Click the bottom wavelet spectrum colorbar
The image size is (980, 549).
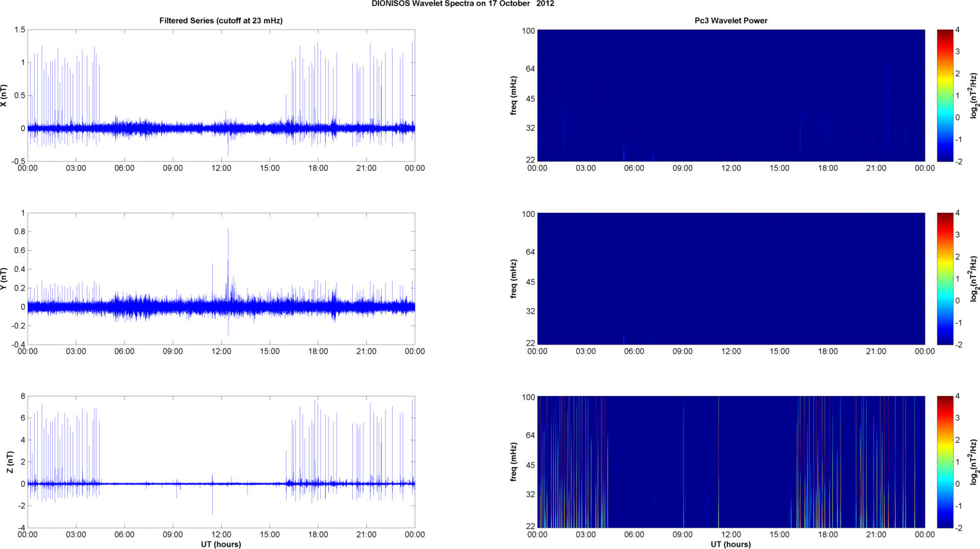point(945,462)
